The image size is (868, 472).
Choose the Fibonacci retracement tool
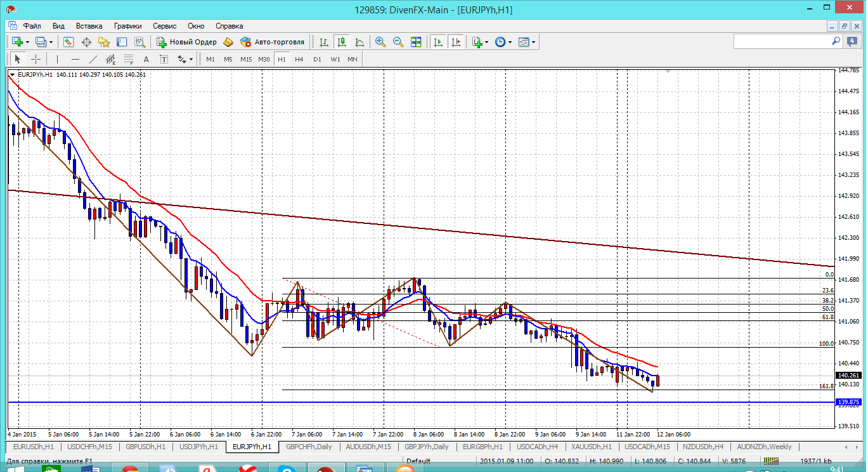point(129,59)
